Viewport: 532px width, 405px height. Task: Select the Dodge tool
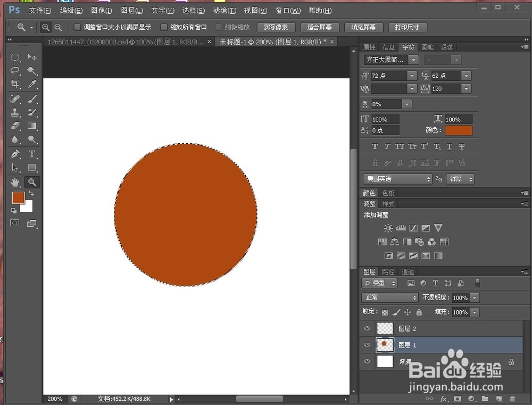(32, 139)
